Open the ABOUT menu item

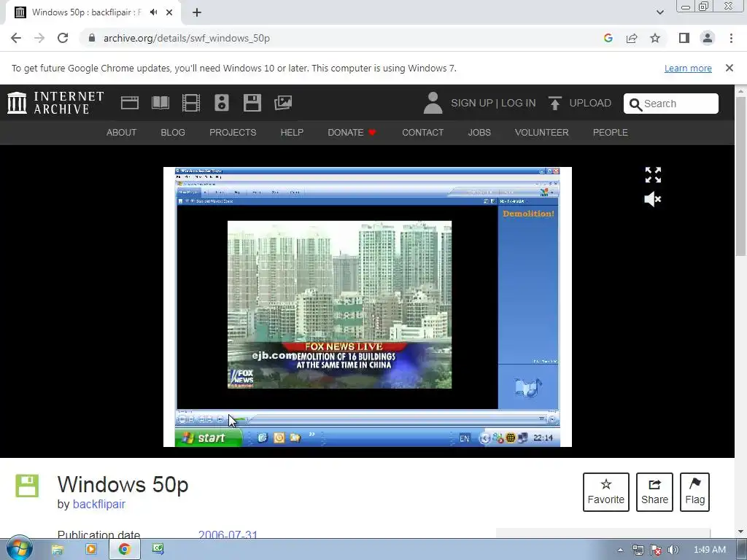pos(121,133)
